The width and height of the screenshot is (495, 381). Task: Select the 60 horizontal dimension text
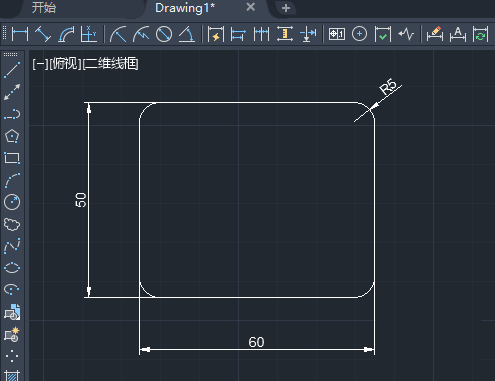pos(256,342)
